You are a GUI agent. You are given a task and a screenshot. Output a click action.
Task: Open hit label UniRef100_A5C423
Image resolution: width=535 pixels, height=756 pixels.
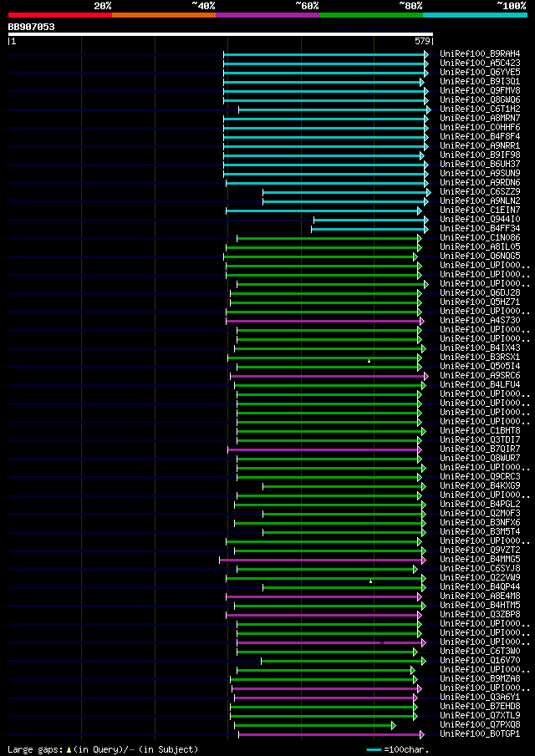coord(480,63)
